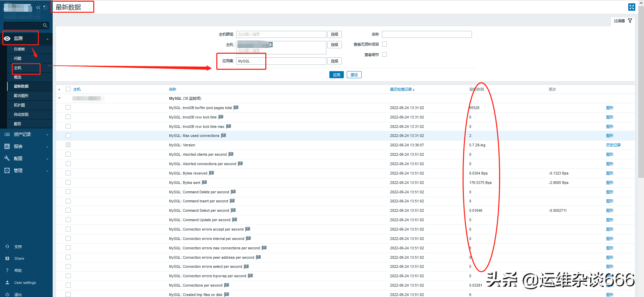Viewport: 644px width, 297px height.
Task: Click the 应用 apply filter button
Action: point(336,75)
